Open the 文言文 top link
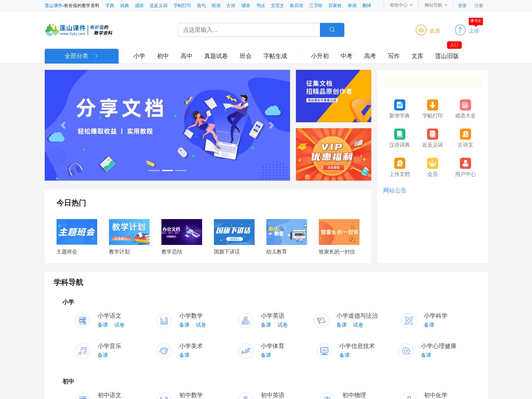Viewport: 532px width, 399px height. click(277, 6)
